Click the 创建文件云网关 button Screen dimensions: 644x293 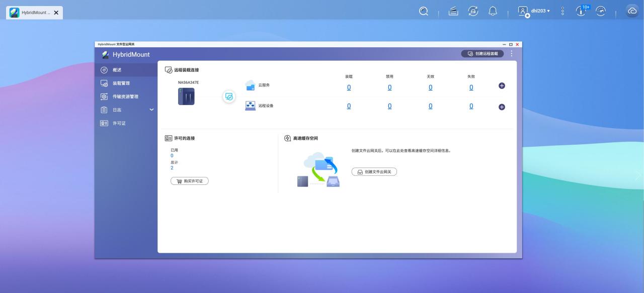click(374, 172)
